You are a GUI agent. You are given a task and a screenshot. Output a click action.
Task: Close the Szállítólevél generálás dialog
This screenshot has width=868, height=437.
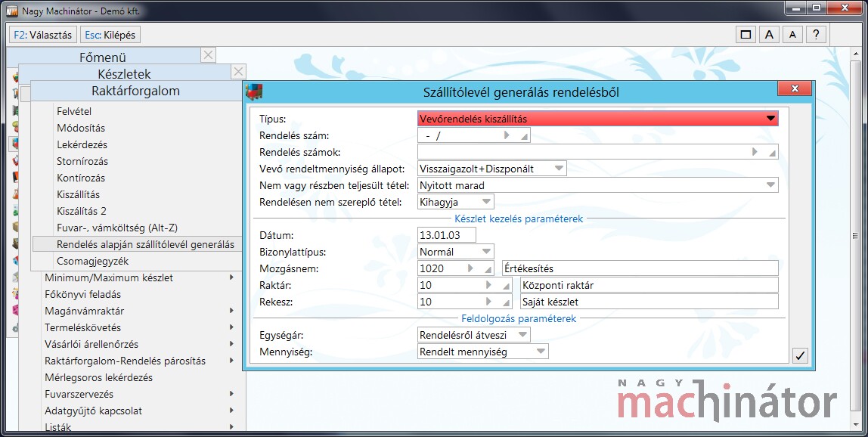point(795,88)
